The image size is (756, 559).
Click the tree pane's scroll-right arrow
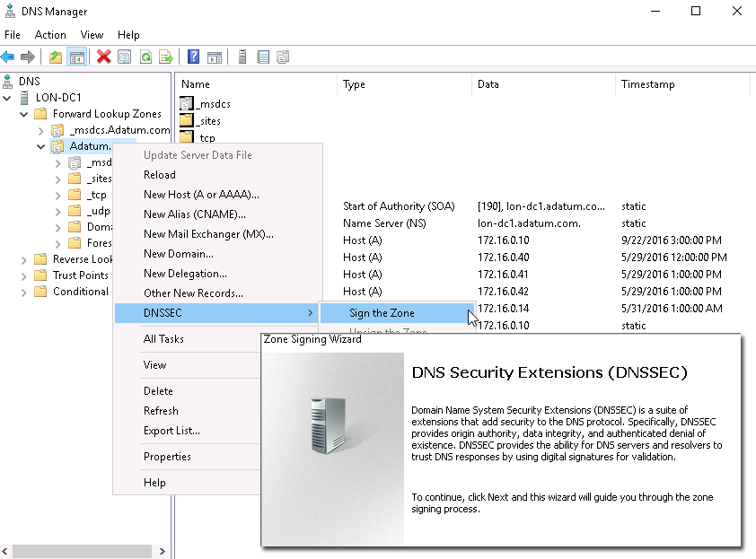pos(163,551)
